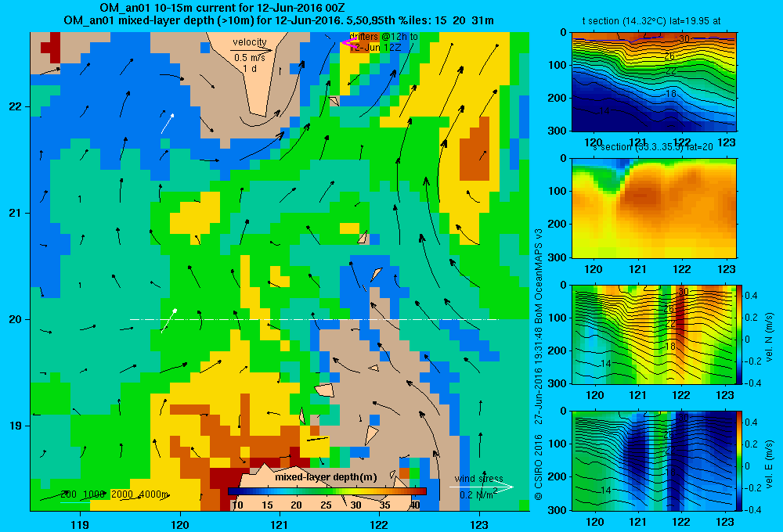Click the "100" depth tick on temperature section

click(557, 65)
